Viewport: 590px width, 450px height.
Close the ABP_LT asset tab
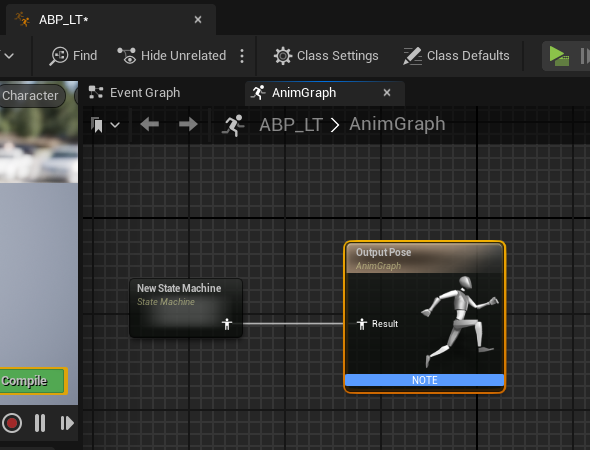pos(198,20)
